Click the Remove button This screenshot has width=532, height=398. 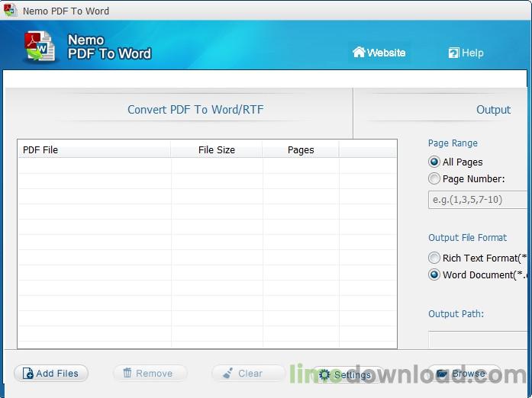click(x=150, y=374)
